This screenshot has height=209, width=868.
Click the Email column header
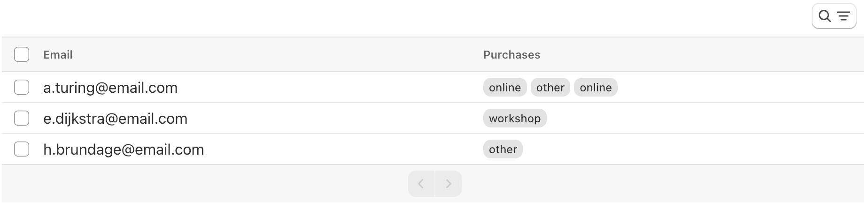click(58, 55)
